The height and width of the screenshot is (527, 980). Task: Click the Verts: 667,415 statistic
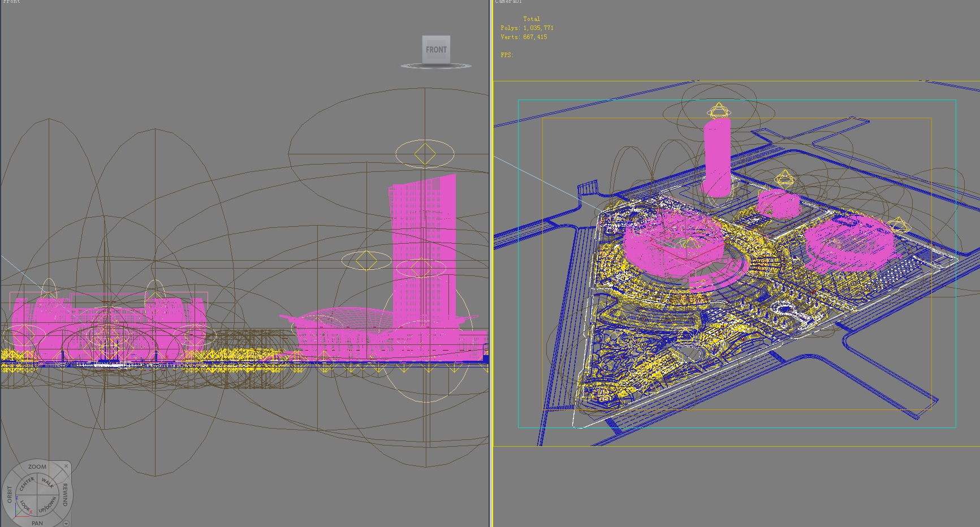(x=524, y=37)
